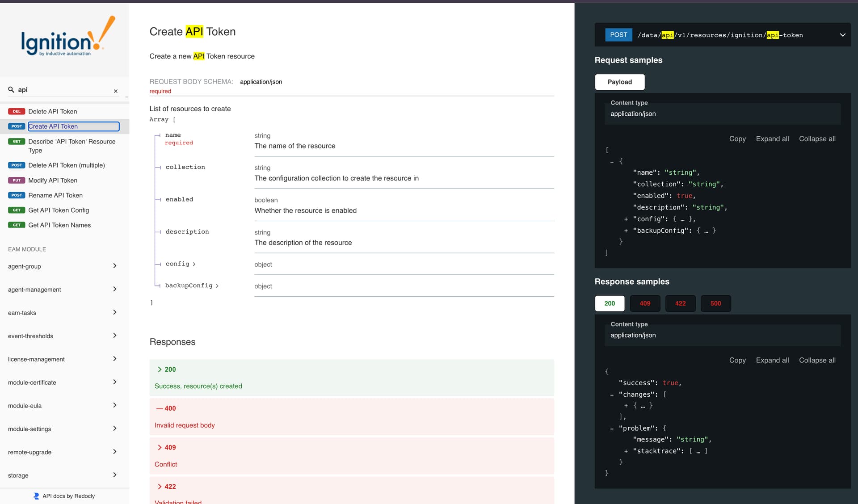Click the PUT badge icon
The image size is (858, 504).
(17, 181)
